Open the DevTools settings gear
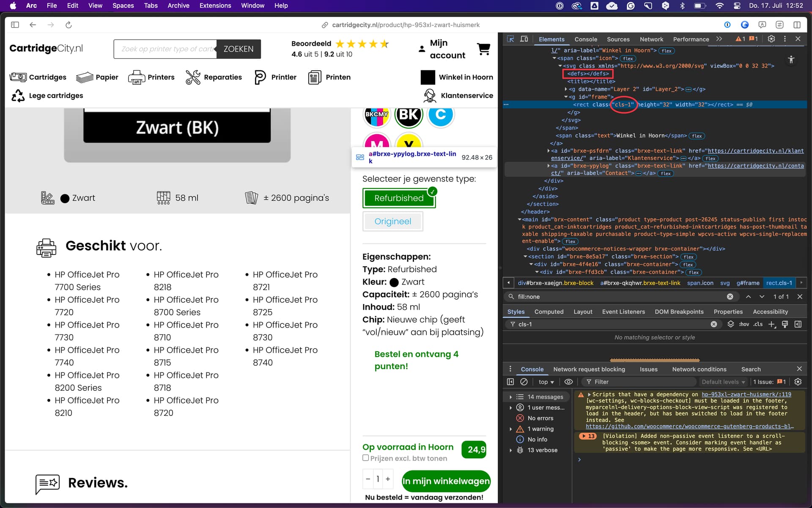Viewport: 812px width, 508px height. 771,39
